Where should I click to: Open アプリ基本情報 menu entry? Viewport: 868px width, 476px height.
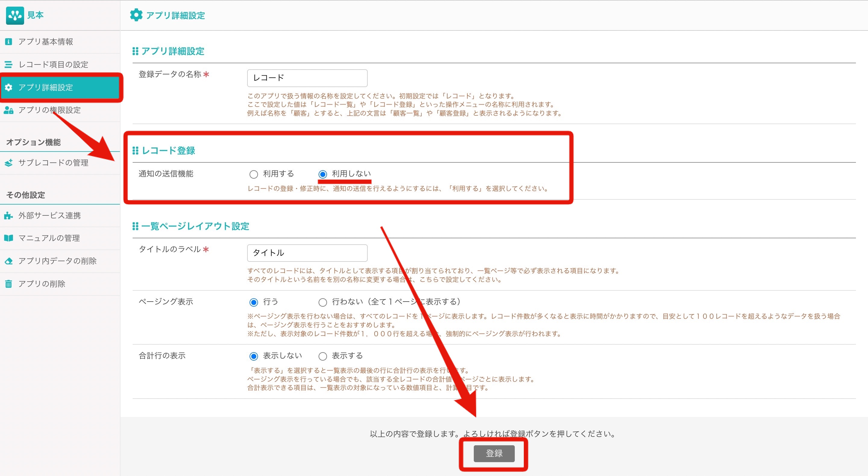[46, 42]
